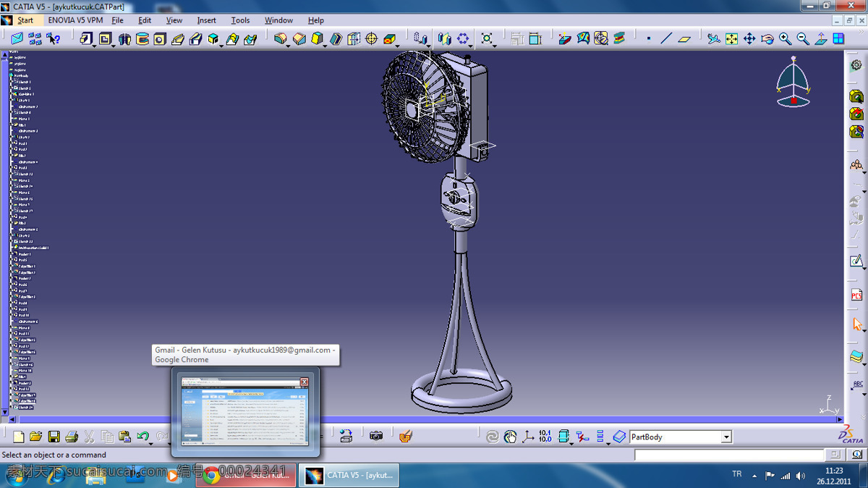Select the Pad tool icon
This screenshot has width=868, height=488.
coord(87,38)
